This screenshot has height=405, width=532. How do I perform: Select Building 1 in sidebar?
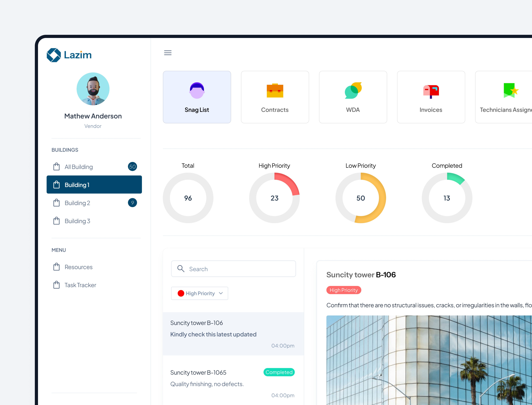tap(94, 185)
